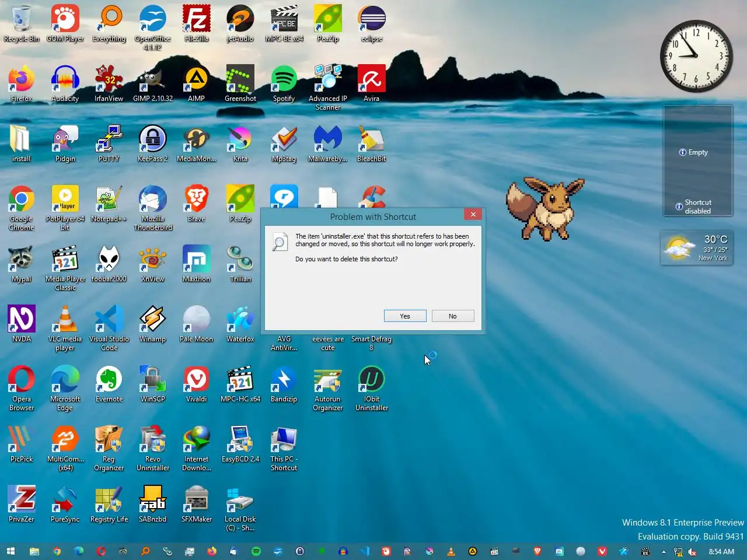Select the foobar2000 desktop icon
The height and width of the screenshot is (560, 747).
click(x=109, y=264)
